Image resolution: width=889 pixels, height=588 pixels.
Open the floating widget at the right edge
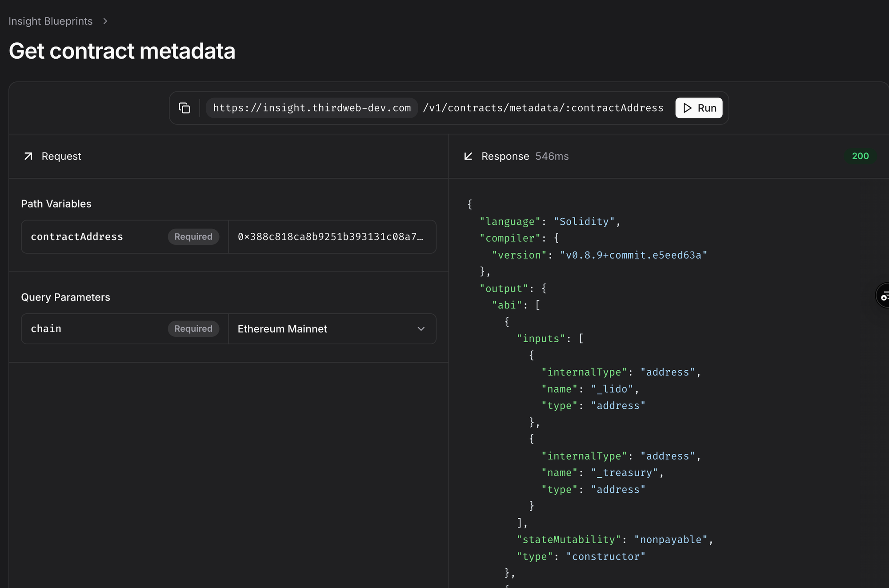(884, 296)
